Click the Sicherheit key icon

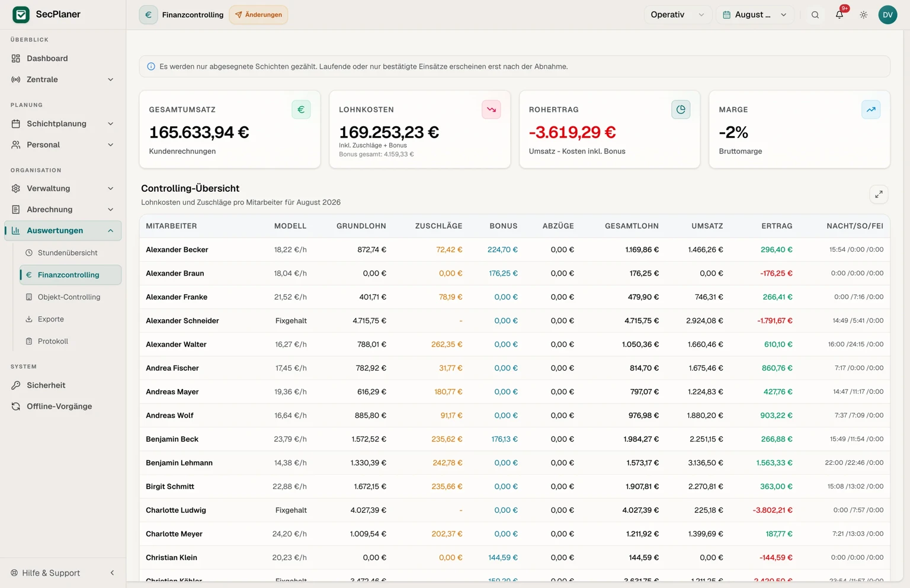(x=16, y=385)
